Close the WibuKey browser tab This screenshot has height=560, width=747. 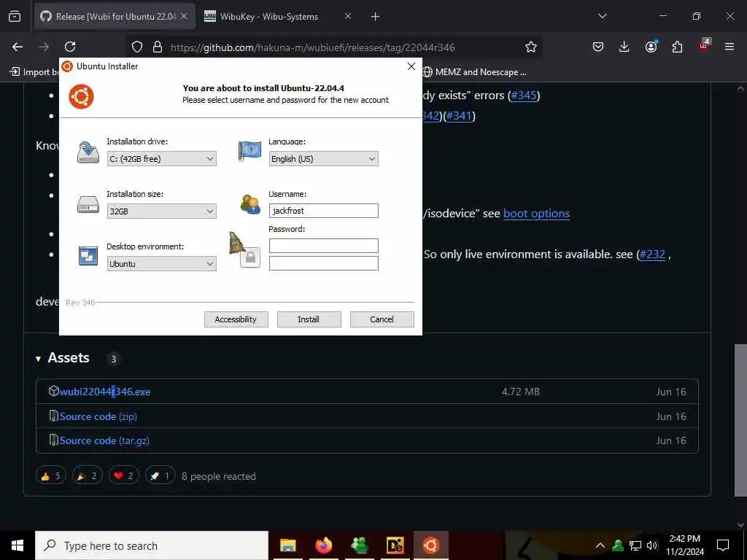(348, 16)
